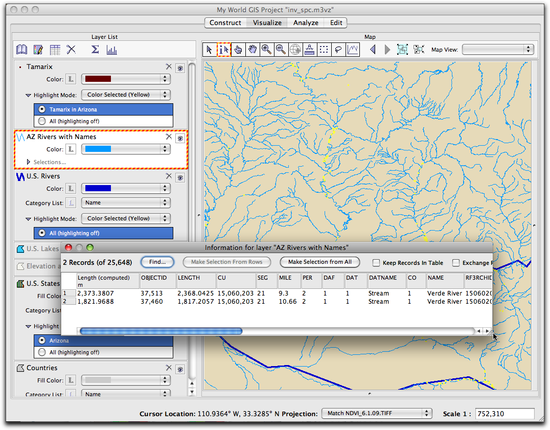Go to next map view arrow
Screen dimensions: 550x430
coord(387,49)
